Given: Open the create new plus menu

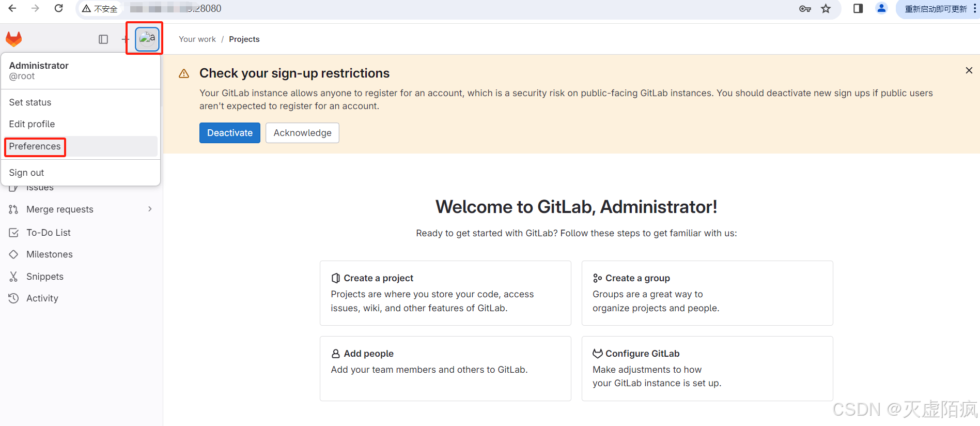Looking at the screenshot, I should (x=126, y=39).
